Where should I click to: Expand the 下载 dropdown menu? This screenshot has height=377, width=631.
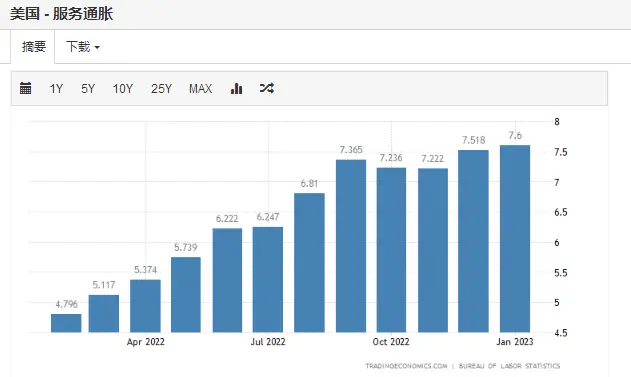tap(83, 47)
